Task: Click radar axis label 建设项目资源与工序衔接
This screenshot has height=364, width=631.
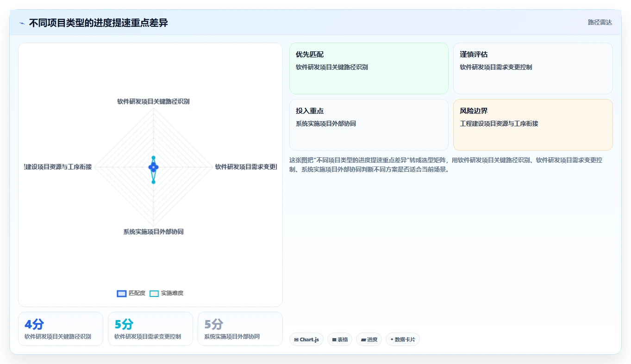Action: tap(58, 167)
